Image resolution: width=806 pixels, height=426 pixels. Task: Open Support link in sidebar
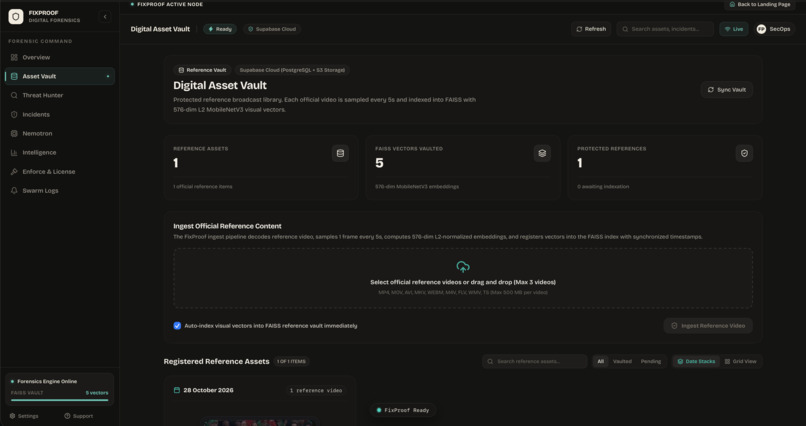click(x=79, y=416)
